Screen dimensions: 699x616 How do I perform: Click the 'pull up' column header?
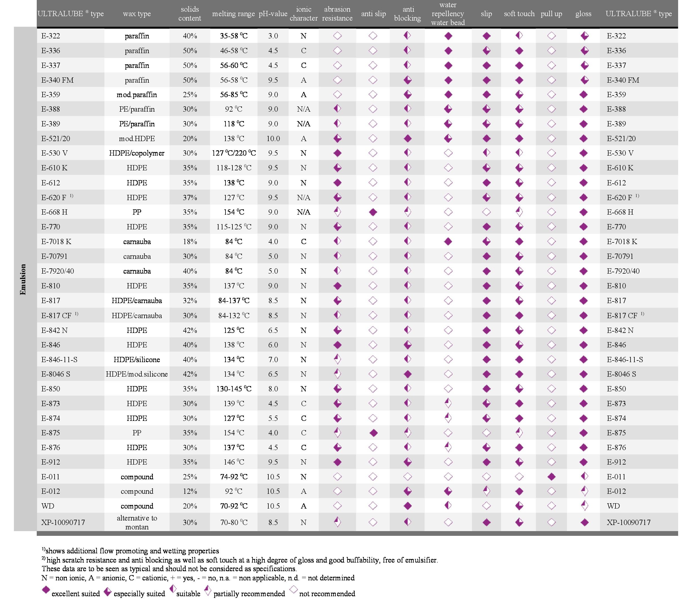tap(551, 14)
